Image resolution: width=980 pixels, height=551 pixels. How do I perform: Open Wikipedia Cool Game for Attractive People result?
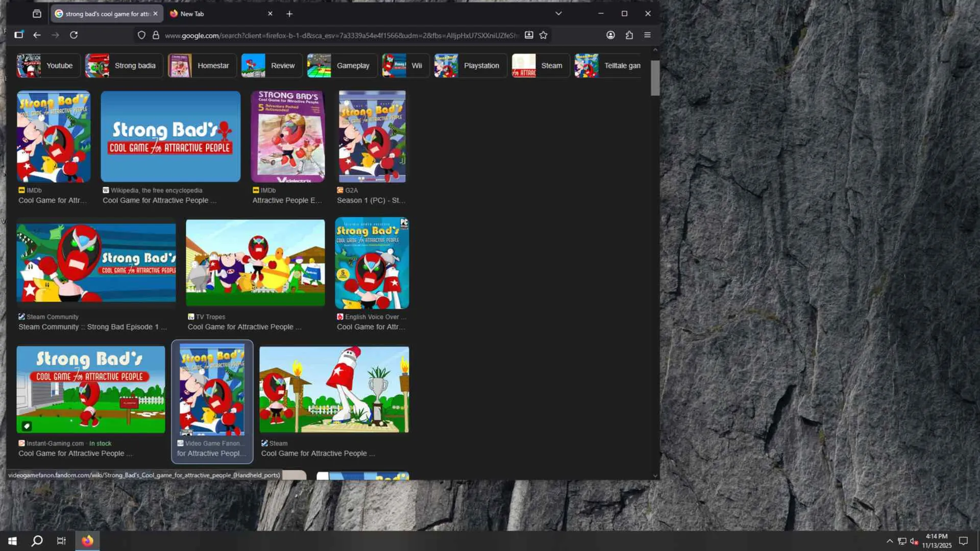click(x=170, y=136)
